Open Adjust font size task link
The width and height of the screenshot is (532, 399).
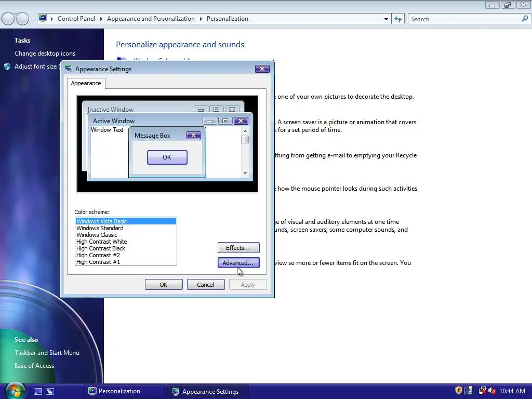[x=36, y=66]
